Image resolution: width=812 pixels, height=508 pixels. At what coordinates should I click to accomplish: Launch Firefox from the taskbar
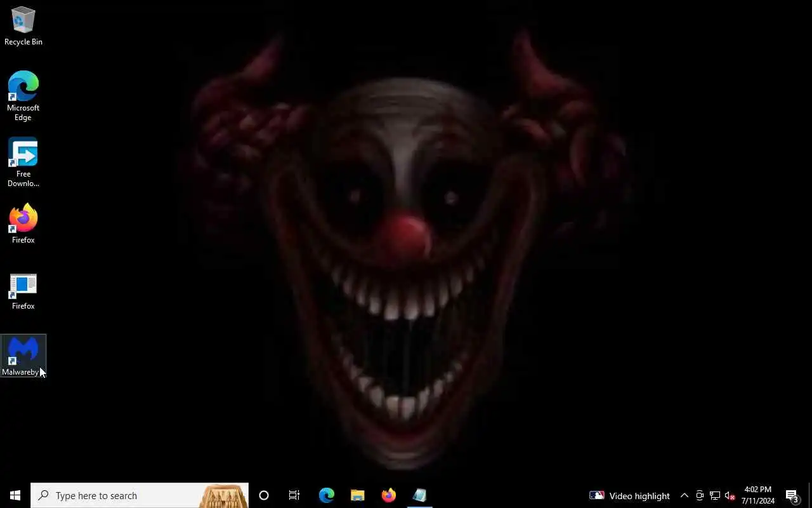388,495
